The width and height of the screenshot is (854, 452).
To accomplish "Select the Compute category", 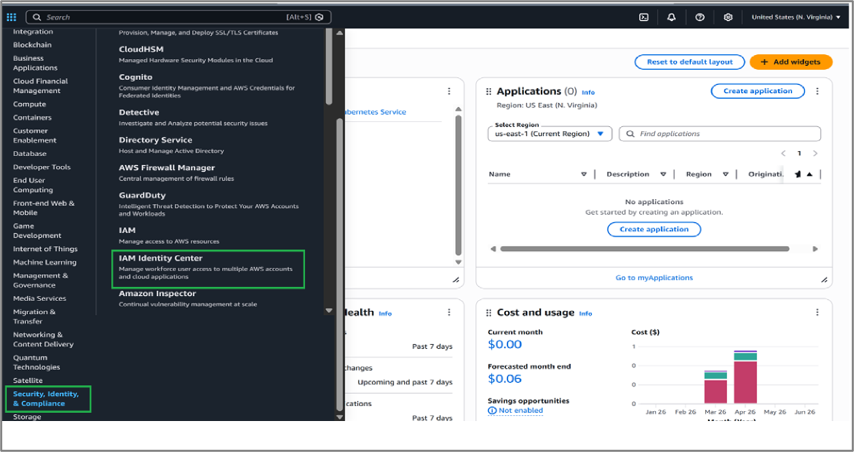I will pos(29,104).
